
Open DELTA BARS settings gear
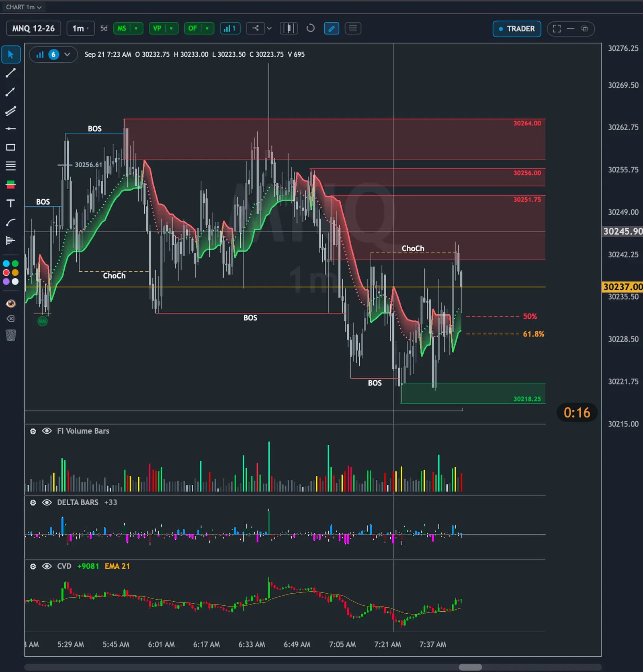(x=33, y=503)
